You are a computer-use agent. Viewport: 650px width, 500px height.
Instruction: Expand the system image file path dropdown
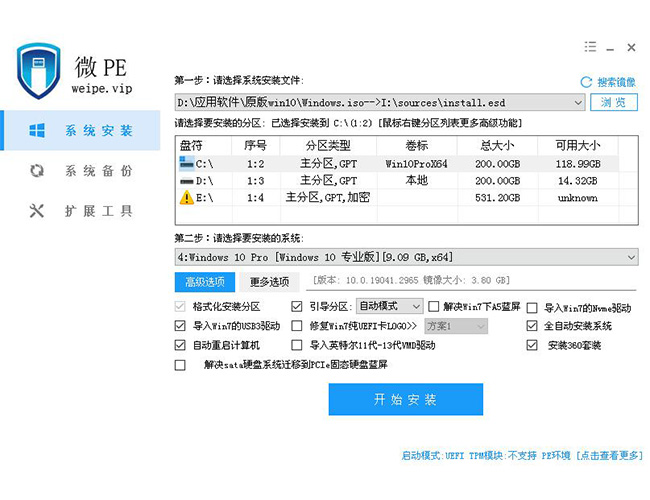[579, 103]
